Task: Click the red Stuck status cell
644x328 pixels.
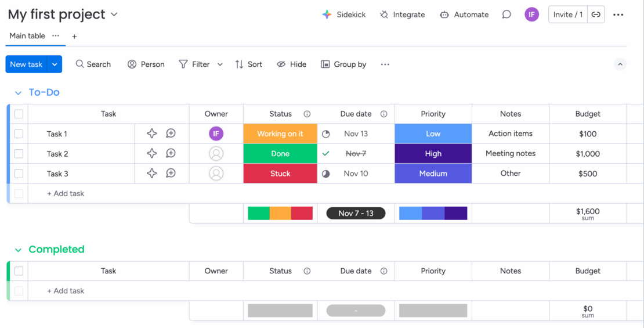Action: [x=280, y=174]
